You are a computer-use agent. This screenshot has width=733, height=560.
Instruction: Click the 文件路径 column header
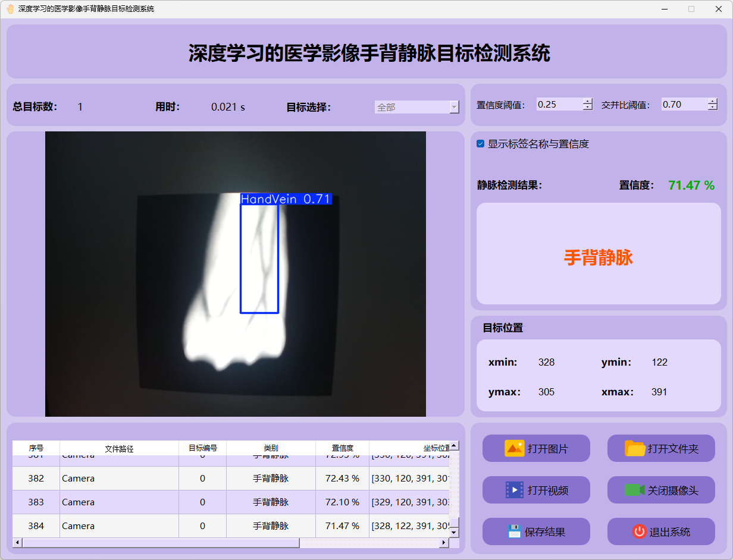point(119,448)
